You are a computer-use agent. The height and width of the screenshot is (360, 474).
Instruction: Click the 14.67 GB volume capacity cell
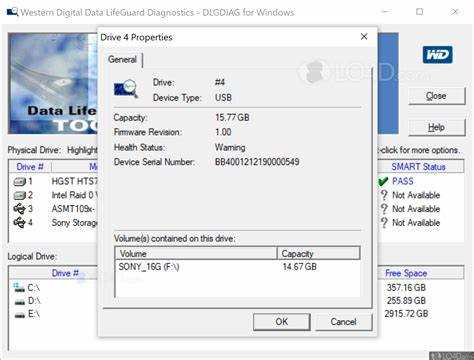pyautogui.click(x=299, y=267)
